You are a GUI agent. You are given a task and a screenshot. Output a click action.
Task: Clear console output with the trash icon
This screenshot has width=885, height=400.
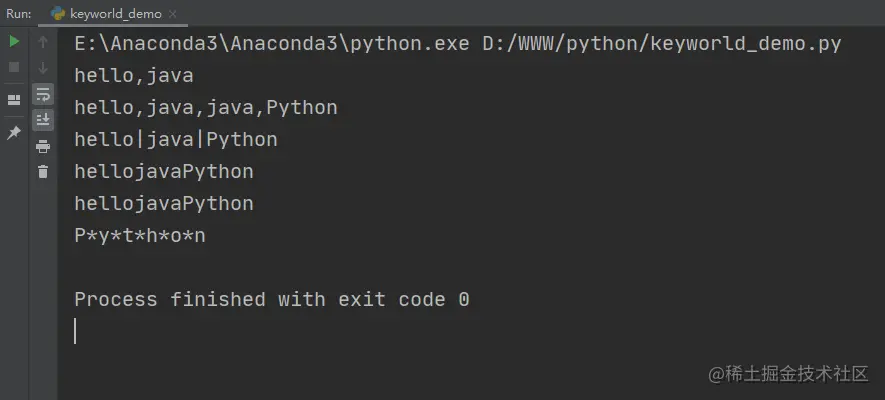click(x=43, y=172)
